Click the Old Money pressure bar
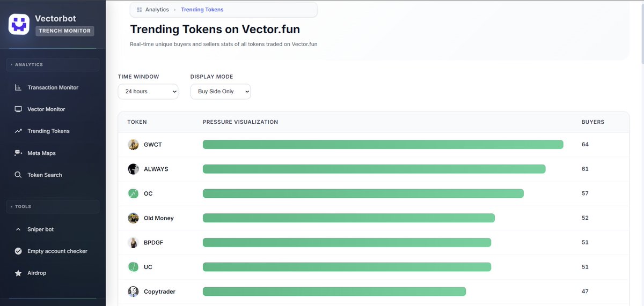 (348, 218)
